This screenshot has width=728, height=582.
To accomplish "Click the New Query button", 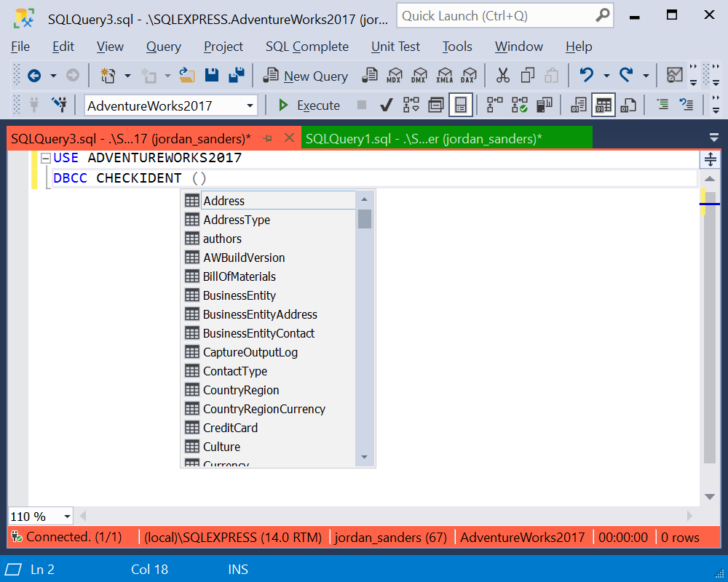I will pos(306,76).
